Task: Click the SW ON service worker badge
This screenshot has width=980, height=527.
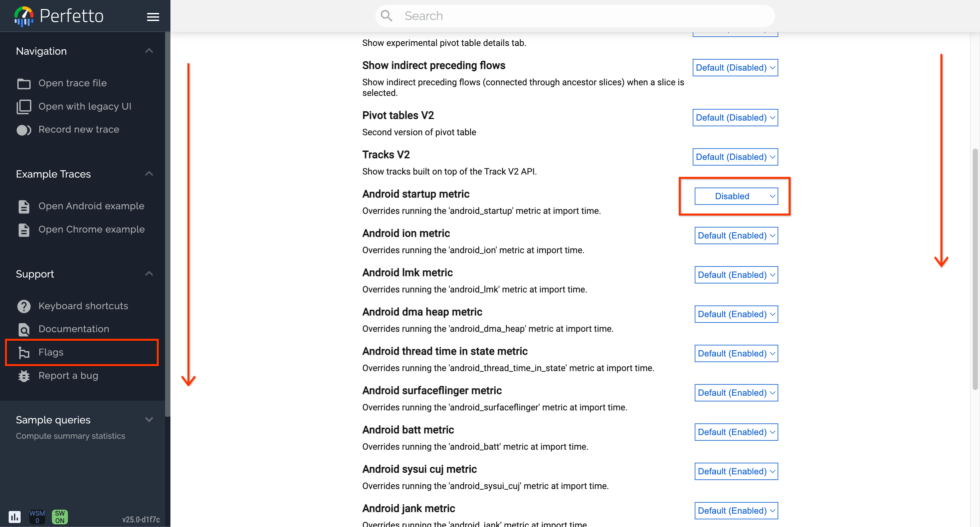Action: coord(60,517)
